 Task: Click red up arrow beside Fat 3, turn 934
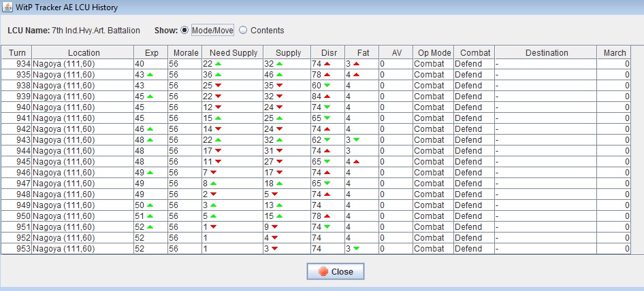pos(356,64)
